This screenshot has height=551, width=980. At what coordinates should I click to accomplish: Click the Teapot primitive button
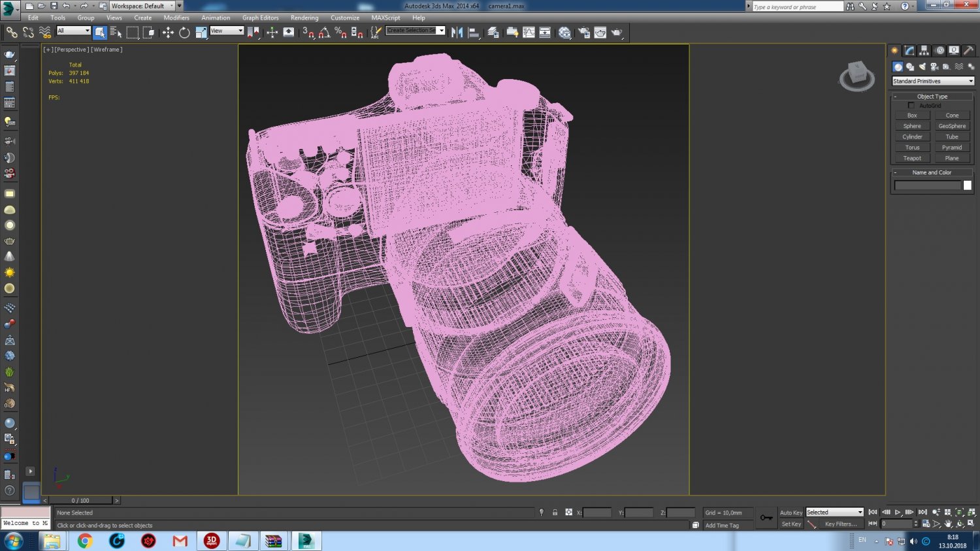click(912, 157)
